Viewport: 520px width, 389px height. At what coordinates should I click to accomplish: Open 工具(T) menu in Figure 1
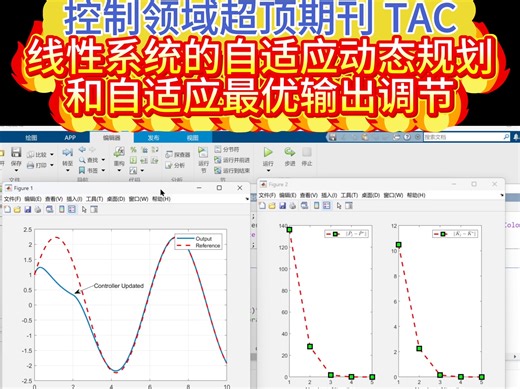coord(94,199)
